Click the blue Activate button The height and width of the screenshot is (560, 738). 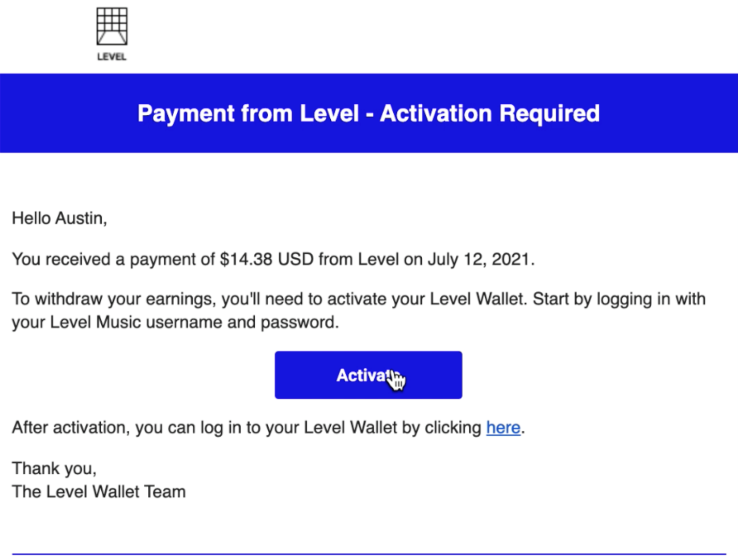tap(368, 375)
